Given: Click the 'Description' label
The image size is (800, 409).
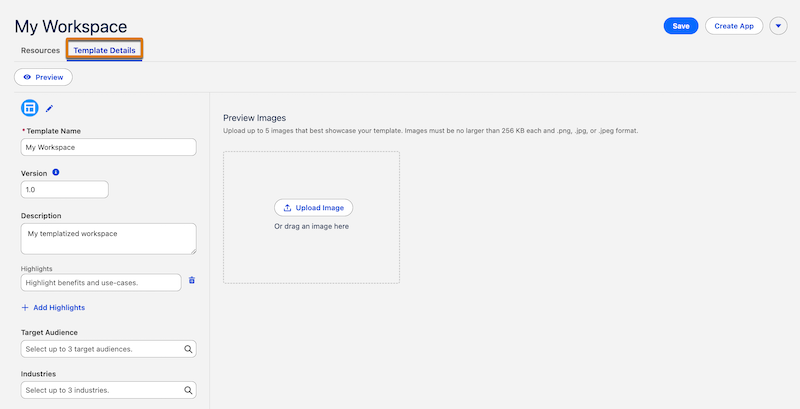Looking at the screenshot, I should click(x=41, y=216).
